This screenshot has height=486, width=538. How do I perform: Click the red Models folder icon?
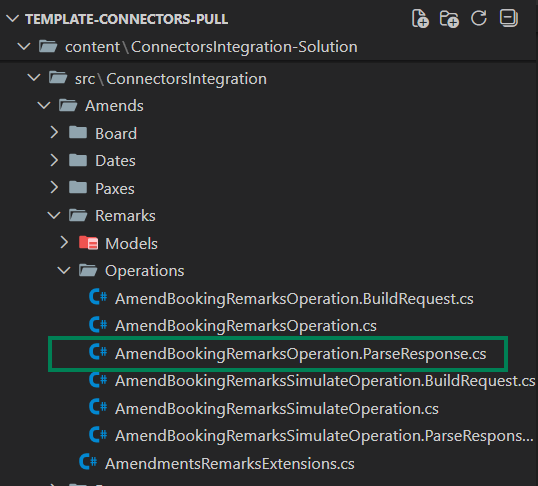(88, 243)
